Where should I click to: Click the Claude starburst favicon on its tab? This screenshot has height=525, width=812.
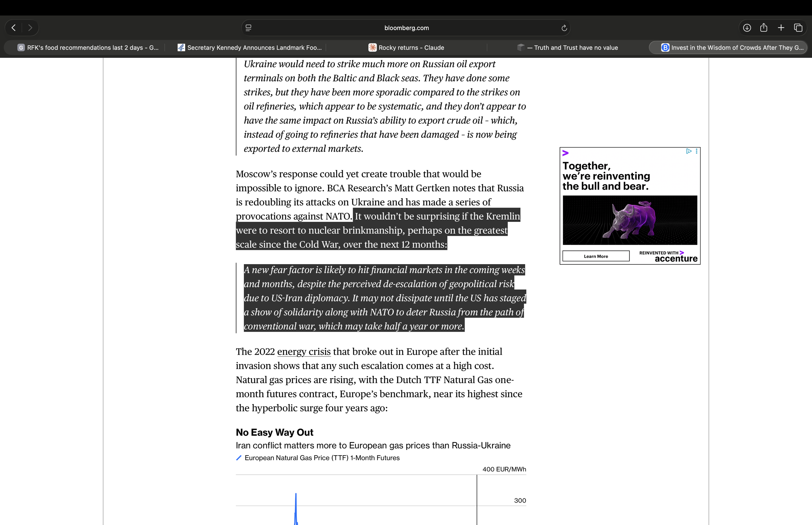pyautogui.click(x=373, y=47)
